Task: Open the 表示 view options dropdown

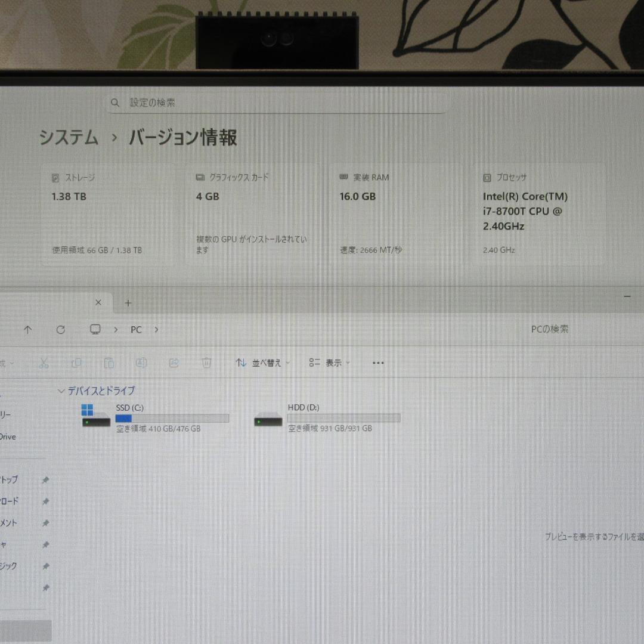Action: [x=329, y=363]
